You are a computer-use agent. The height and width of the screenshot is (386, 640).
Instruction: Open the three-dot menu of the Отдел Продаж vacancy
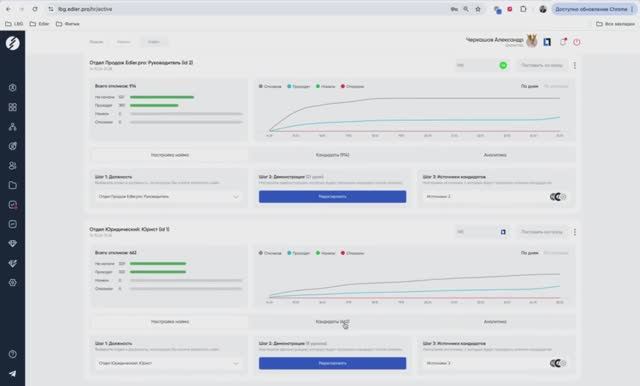tap(575, 65)
